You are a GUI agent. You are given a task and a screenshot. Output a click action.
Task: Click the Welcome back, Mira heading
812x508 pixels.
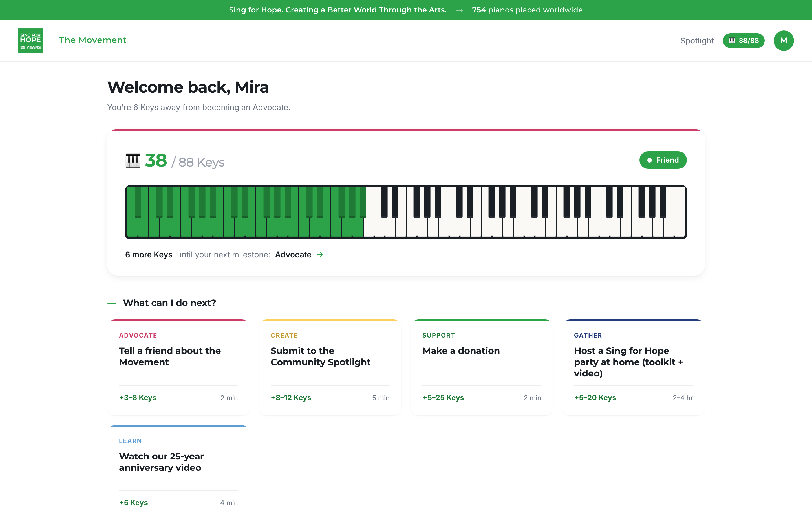coord(188,87)
